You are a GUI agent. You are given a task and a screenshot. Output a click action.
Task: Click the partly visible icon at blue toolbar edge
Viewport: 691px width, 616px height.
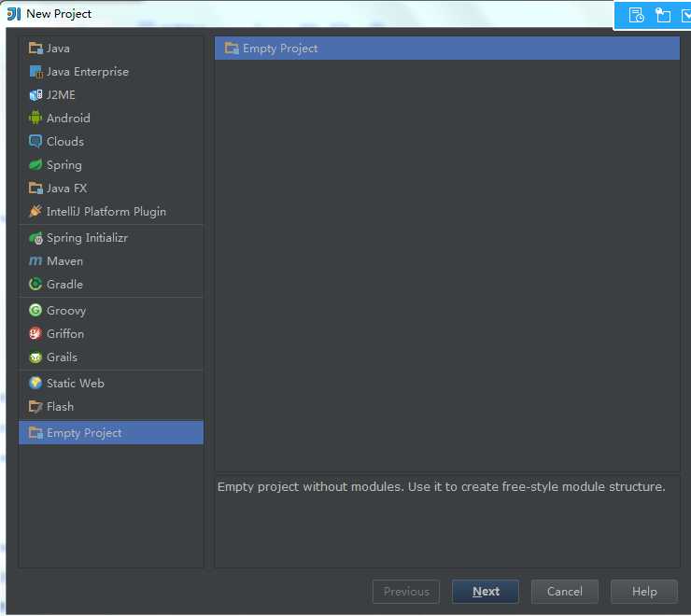coord(686,15)
